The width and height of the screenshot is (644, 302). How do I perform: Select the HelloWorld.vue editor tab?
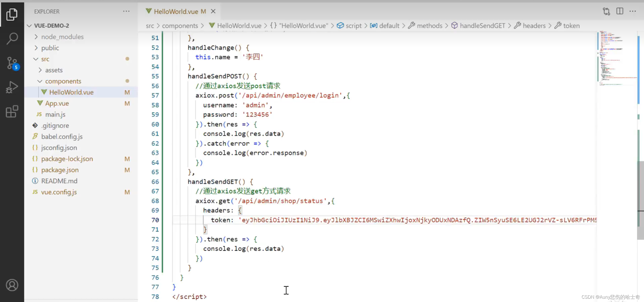[176, 11]
